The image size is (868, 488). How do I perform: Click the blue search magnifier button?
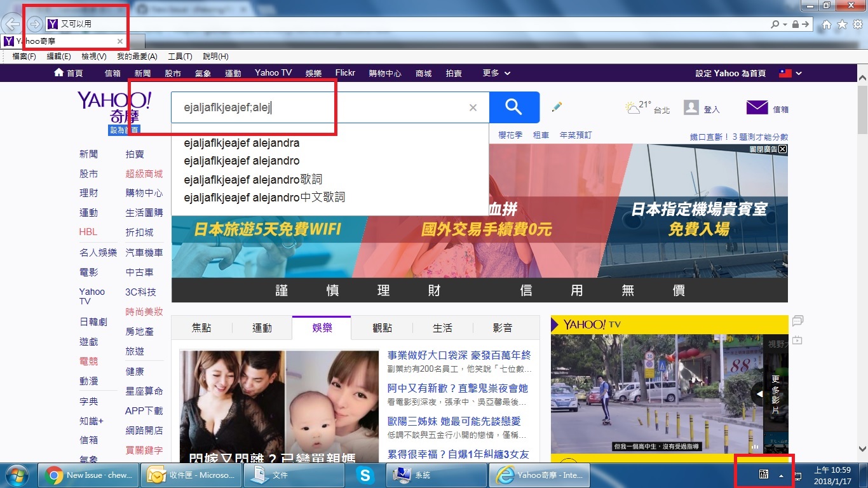(514, 107)
